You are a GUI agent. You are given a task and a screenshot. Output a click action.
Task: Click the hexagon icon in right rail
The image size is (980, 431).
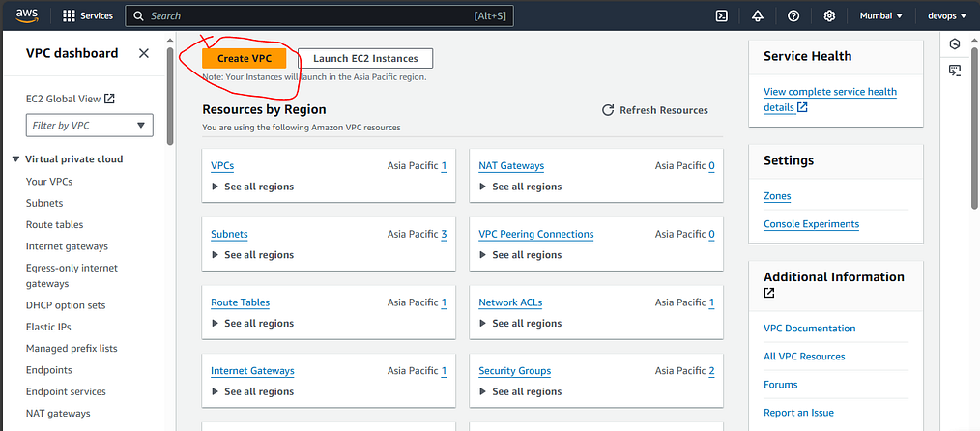954,43
